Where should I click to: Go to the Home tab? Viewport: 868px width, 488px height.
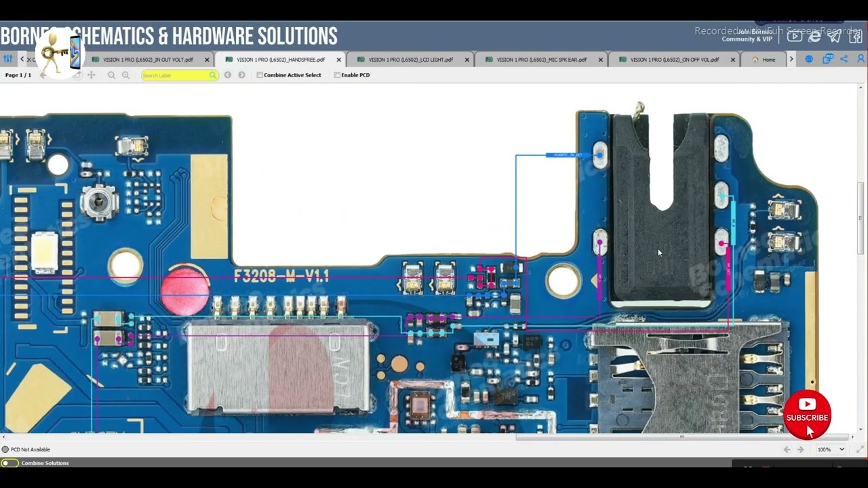pyautogui.click(x=764, y=60)
